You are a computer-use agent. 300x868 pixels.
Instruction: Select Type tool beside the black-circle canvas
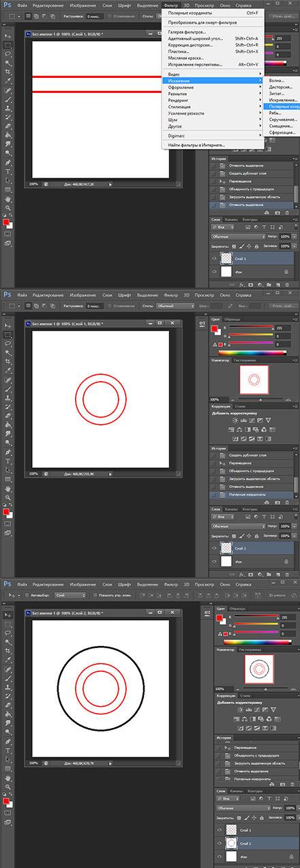pos(7,751)
